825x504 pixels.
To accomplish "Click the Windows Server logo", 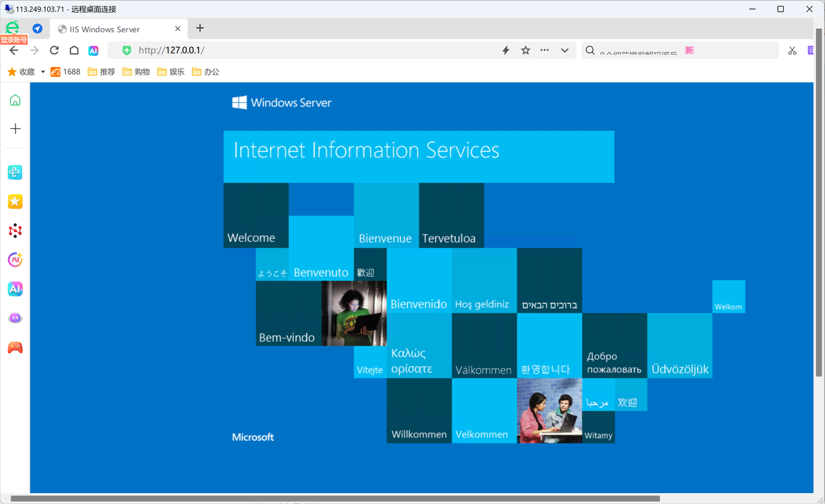I will [282, 102].
